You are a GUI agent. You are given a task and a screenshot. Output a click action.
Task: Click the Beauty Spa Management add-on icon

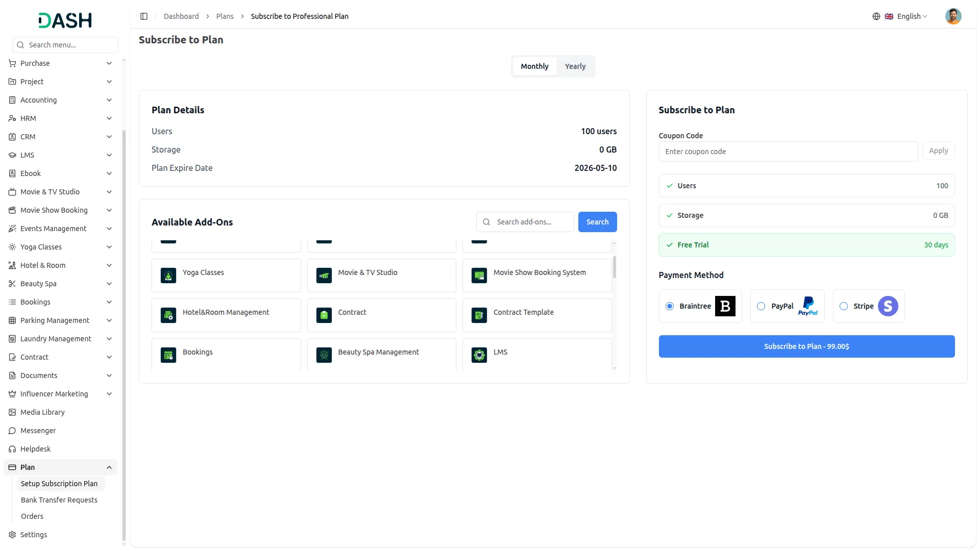pyautogui.click(x=324, y=355)
